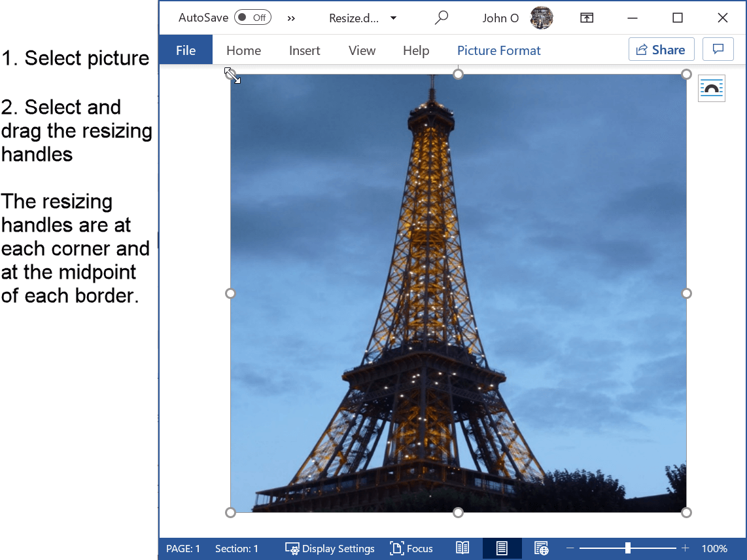This screenshot has width=747, height=560.
Task: Open Display Settings from the status bar
Action: click(x=330, y=548)
